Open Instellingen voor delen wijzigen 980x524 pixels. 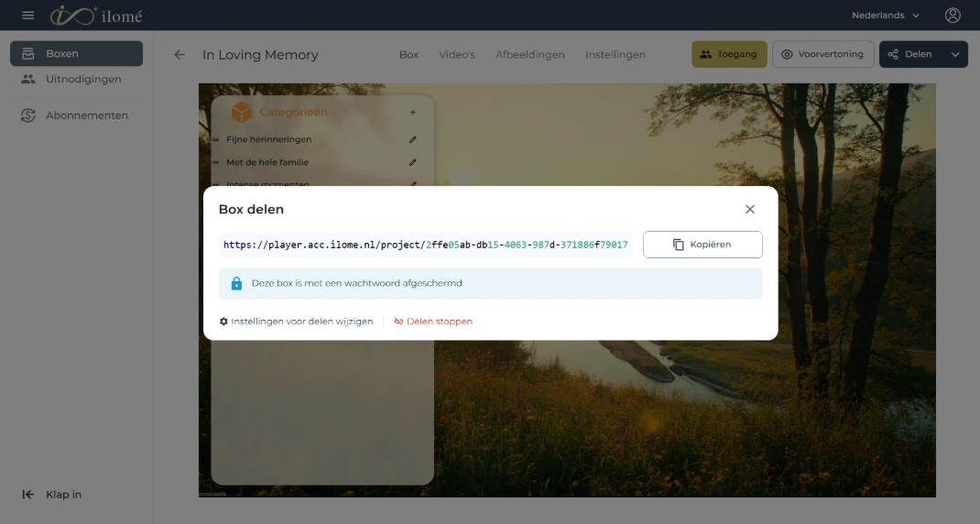(x=296, y=322)
